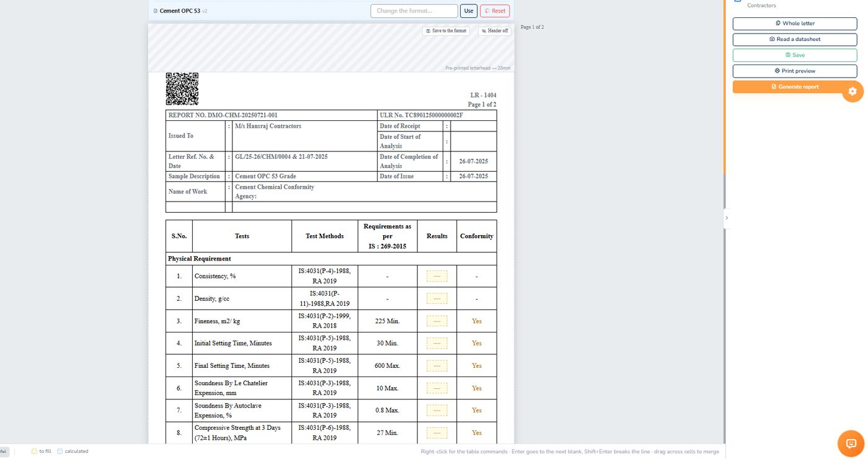Click the 'M/s Hansraj Contractors' cell
The height and width of the screenshot is (459, 868).
coord(304,136)
